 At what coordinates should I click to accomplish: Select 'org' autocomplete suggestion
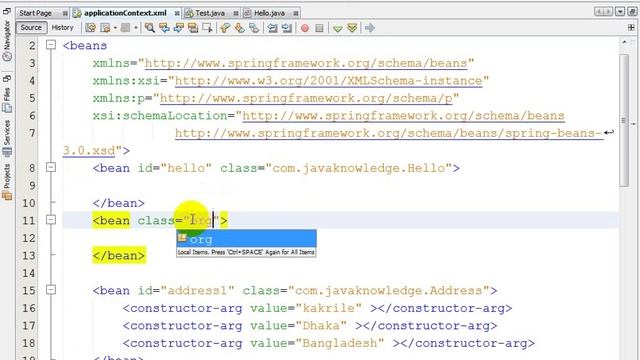[x=246, y=239]
